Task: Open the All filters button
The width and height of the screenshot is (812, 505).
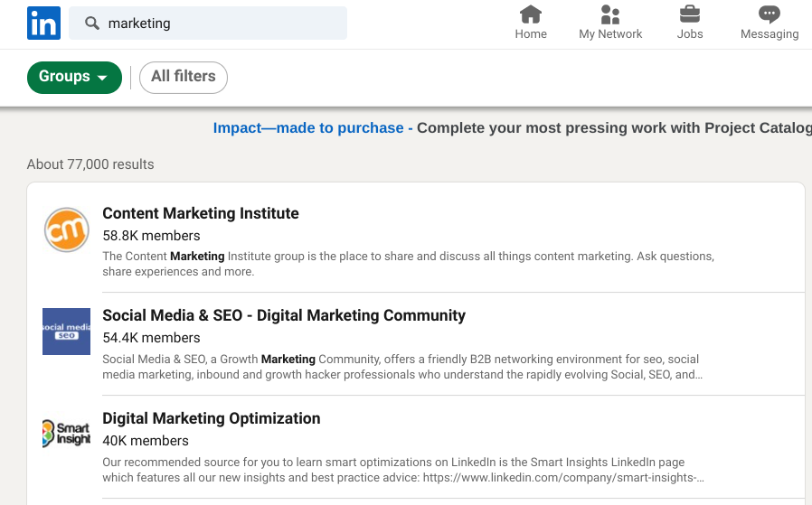Action: point(184,78)
